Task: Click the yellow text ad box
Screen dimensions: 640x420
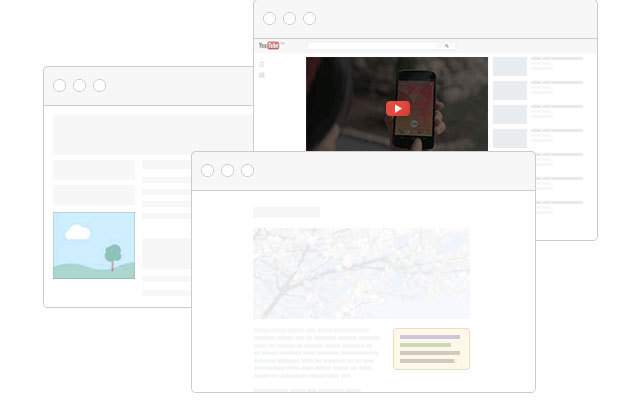Action: pos(431,349)
